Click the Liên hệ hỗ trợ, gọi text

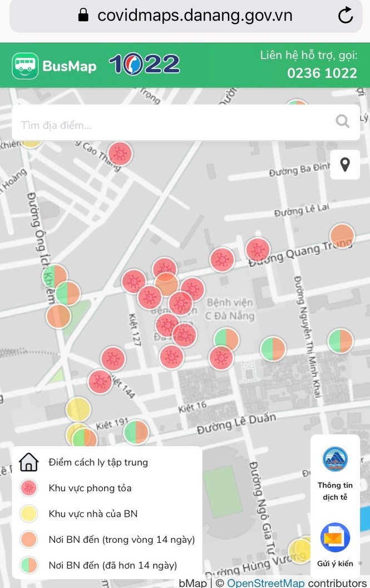coord(309,56)
